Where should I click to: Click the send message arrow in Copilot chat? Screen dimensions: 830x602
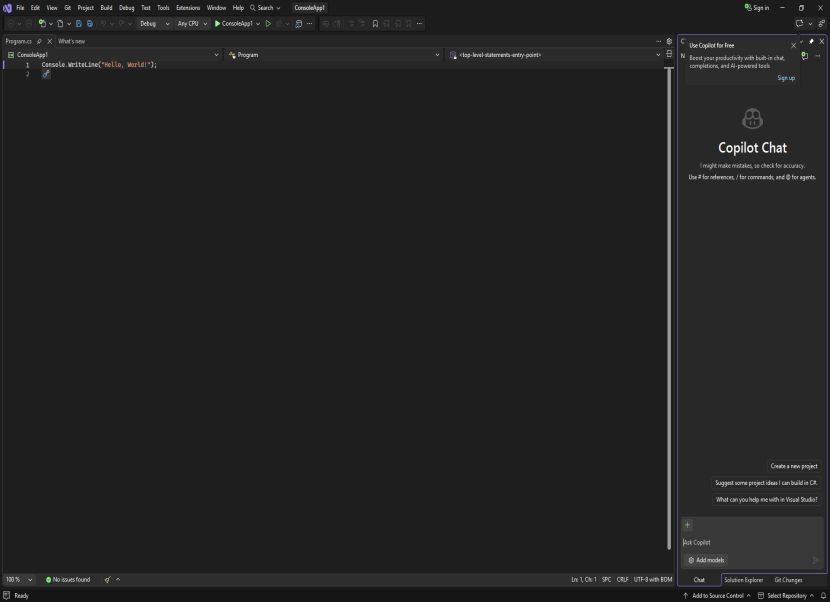tap(816, 560)
